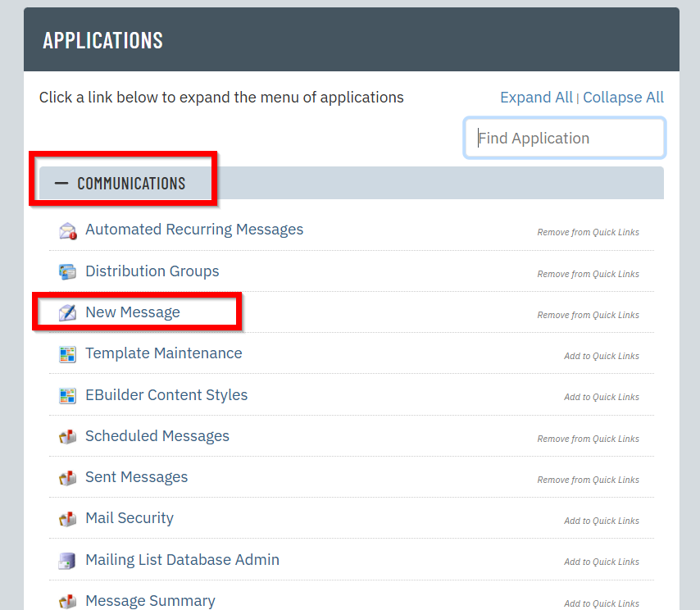The height and width of the screenshot is (610, 700).
Task: Focus the Find Application search field
Action: point(565,138)
